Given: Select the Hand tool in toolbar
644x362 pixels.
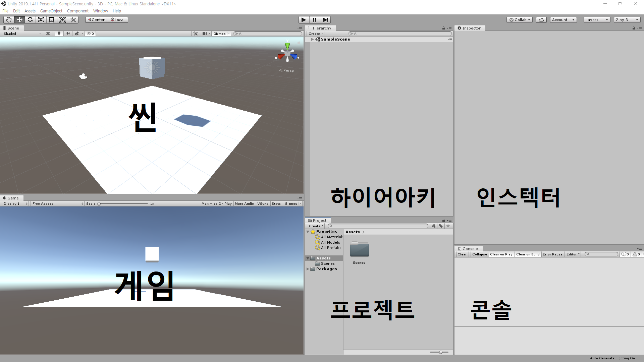Looking at the screenshot, I should [x=9, y=20].
